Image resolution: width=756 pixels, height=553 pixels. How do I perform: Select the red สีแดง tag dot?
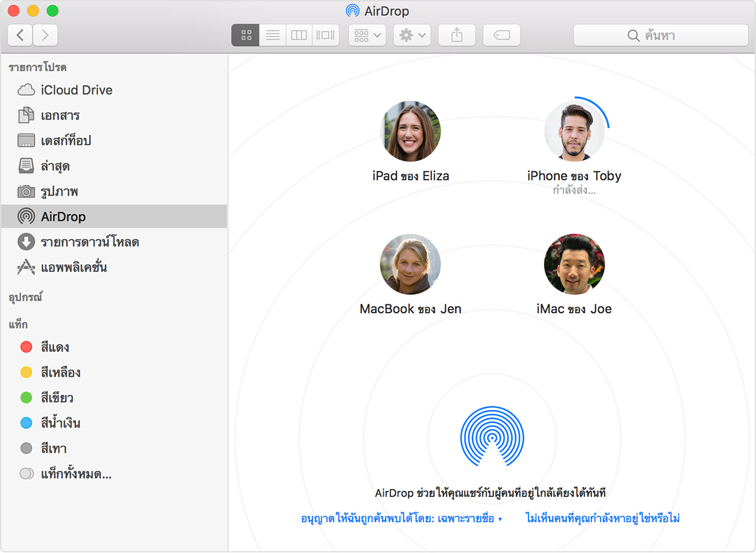tap(26, 347)
